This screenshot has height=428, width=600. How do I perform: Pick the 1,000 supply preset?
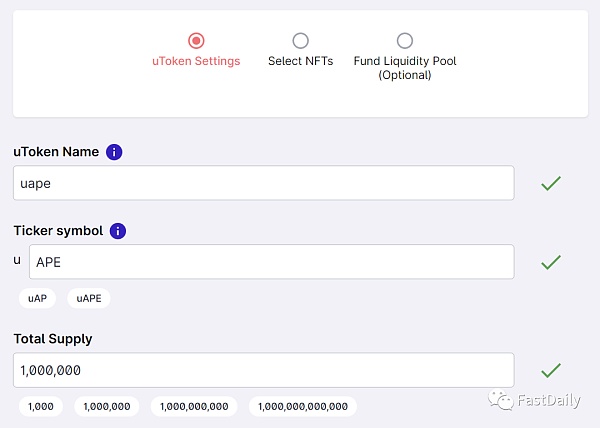click(x=41, y=406)
